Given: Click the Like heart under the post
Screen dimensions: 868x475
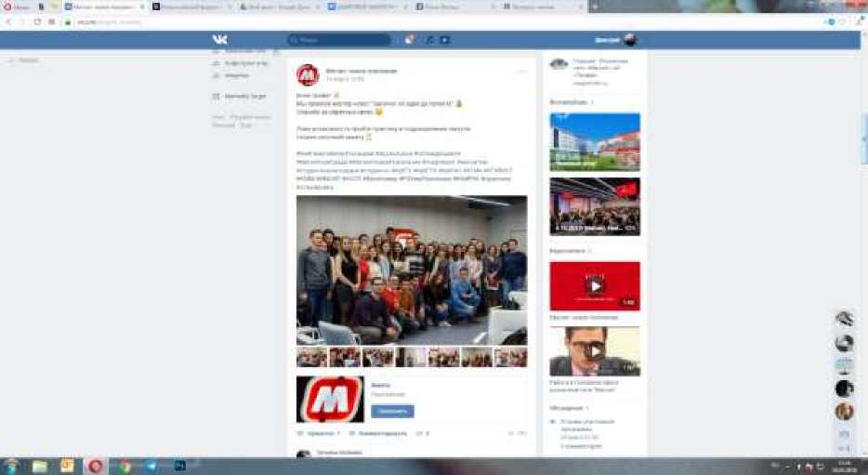Looking at the screenshot, I should tap(300, 433).
